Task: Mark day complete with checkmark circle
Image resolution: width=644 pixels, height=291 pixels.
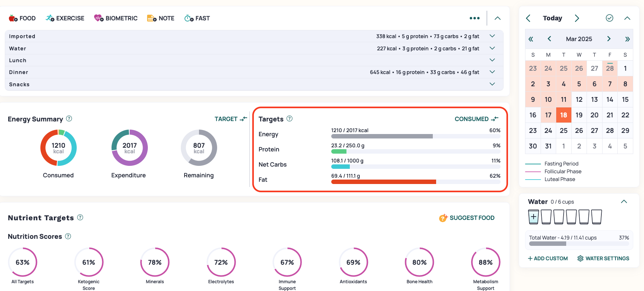Action: click(x=609, y=18)
